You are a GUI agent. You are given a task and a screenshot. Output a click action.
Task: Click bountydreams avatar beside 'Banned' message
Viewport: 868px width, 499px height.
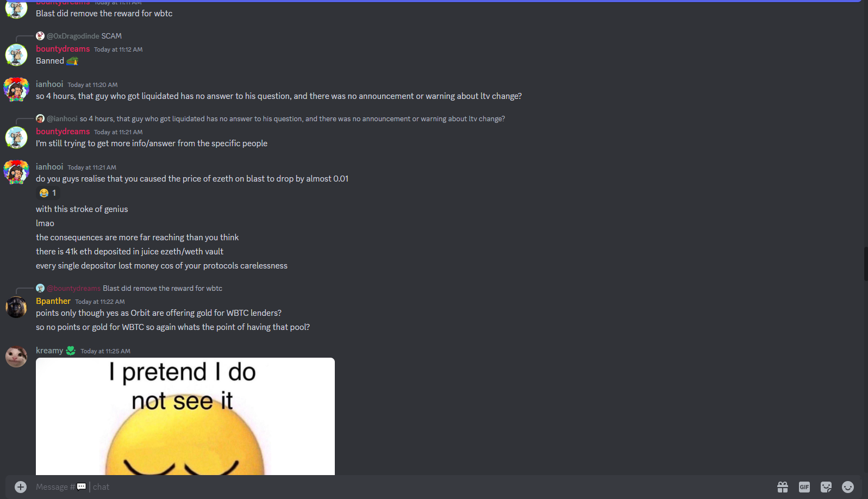click(x=16, y=55)
